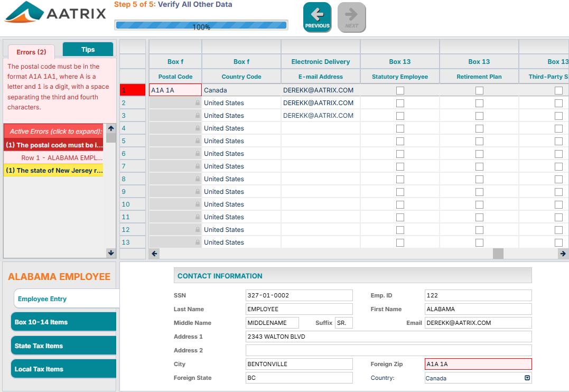
Task: Click the Aatrix logo
Action: point(55,13)
